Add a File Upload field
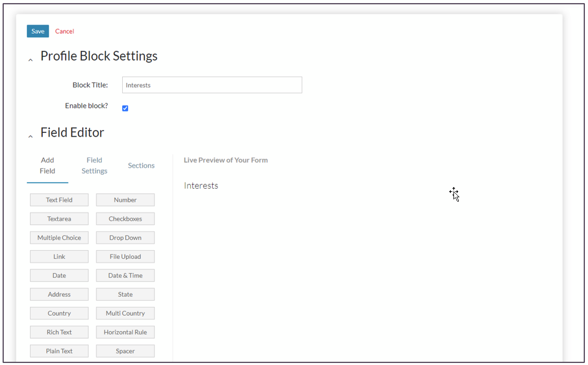 click(125, 257)
